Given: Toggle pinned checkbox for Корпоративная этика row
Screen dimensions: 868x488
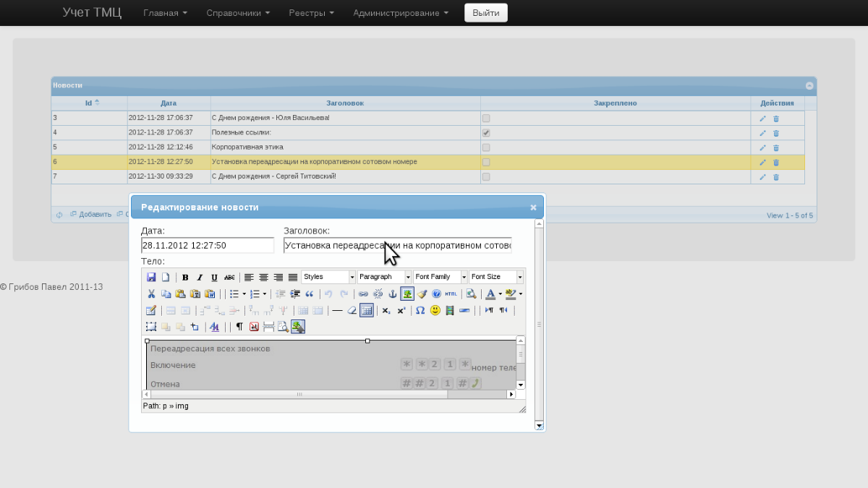Looking at the screenshot, I should pos(486,147).
